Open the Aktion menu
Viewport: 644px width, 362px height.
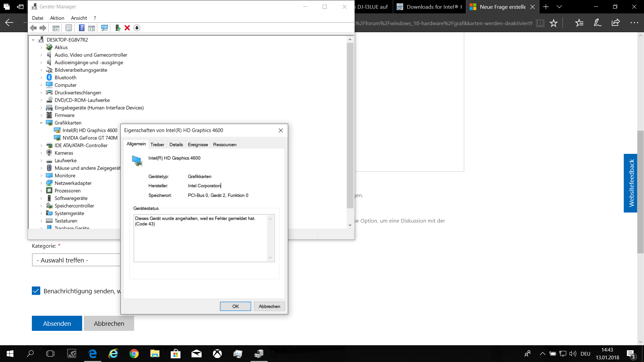(x=57, y=18)
